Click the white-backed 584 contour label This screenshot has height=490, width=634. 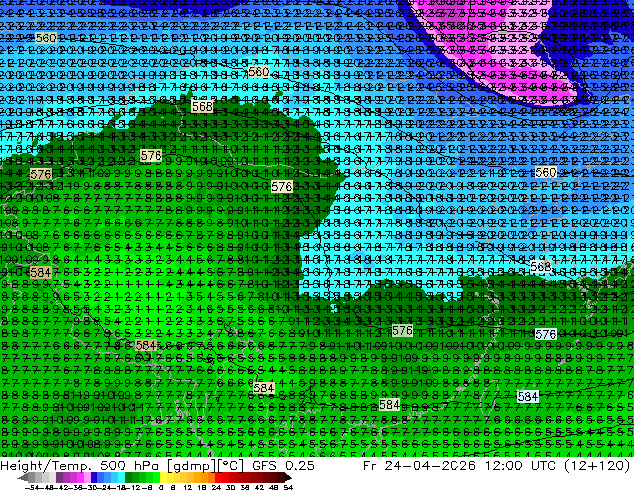528,396
